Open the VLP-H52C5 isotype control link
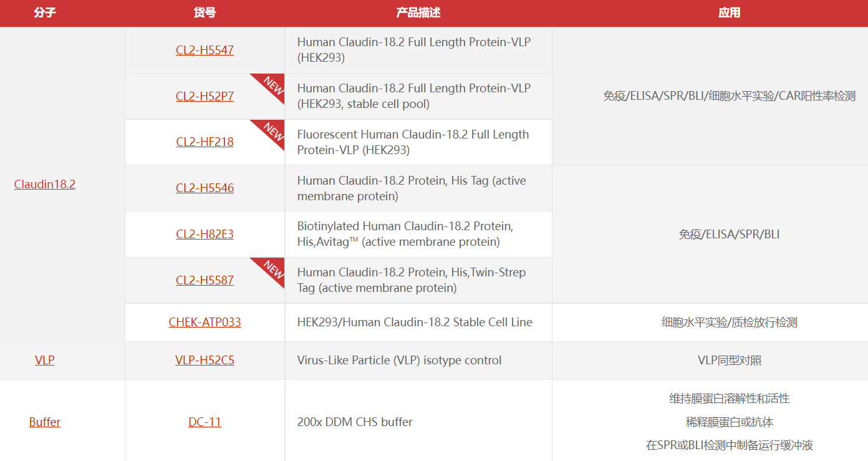 205,361
